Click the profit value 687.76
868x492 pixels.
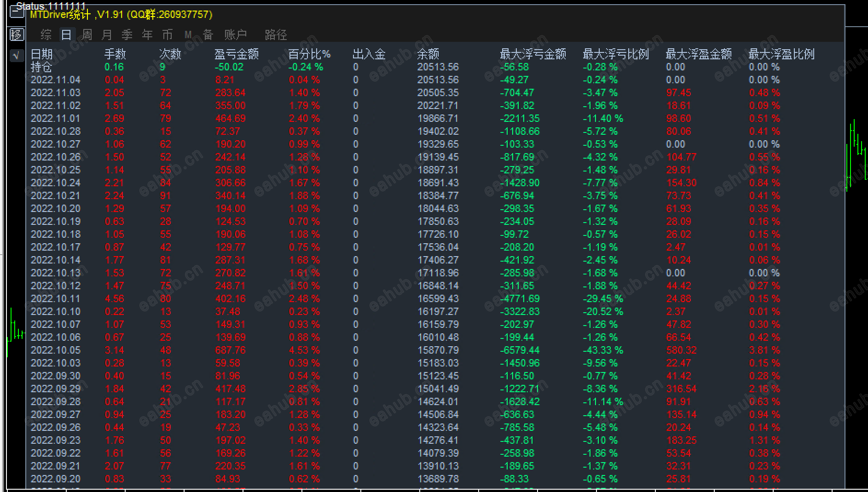point(231,350)
